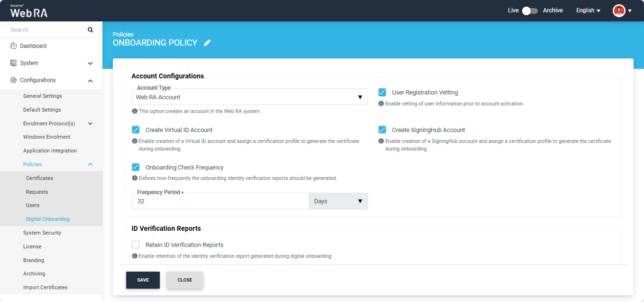Click the ID Verification Reports heading

pos(166,228)
